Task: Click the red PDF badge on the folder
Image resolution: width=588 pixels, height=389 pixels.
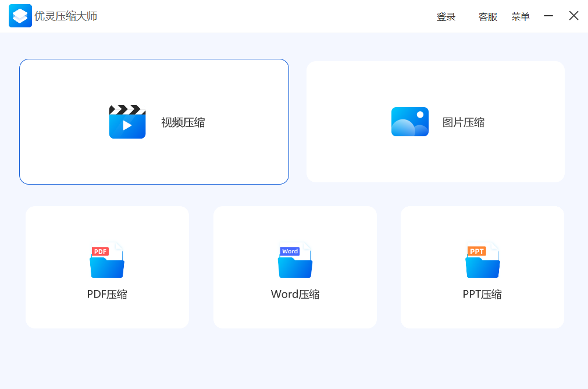Action: [101, 250]
